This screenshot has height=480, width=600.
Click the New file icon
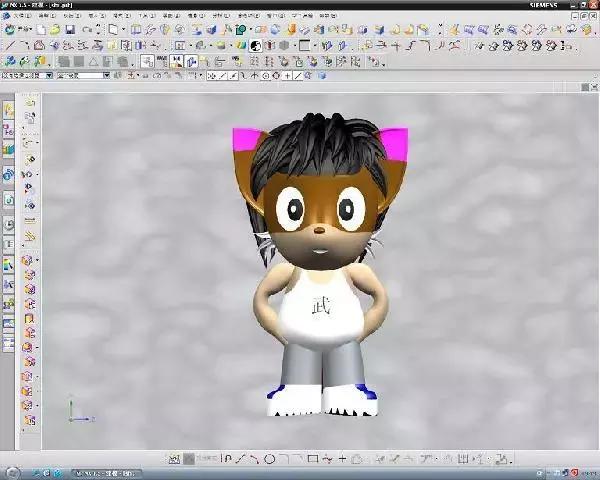tap(41, 30)
